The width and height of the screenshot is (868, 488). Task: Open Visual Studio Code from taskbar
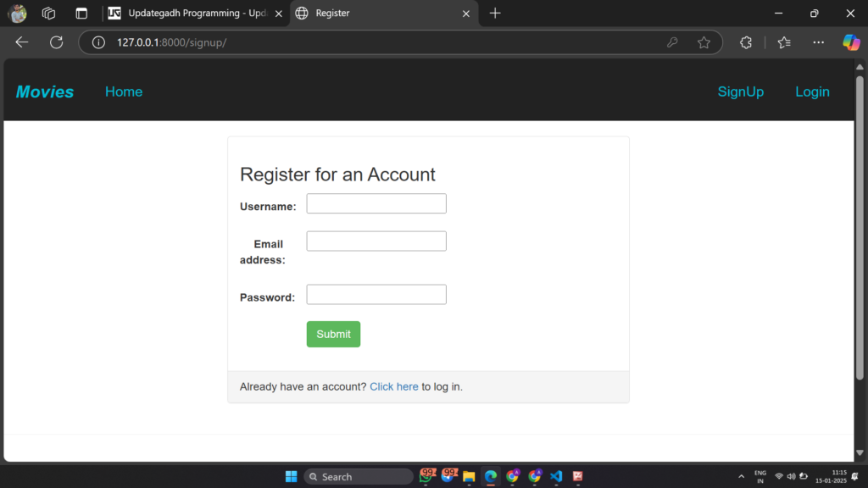[556, 476]
